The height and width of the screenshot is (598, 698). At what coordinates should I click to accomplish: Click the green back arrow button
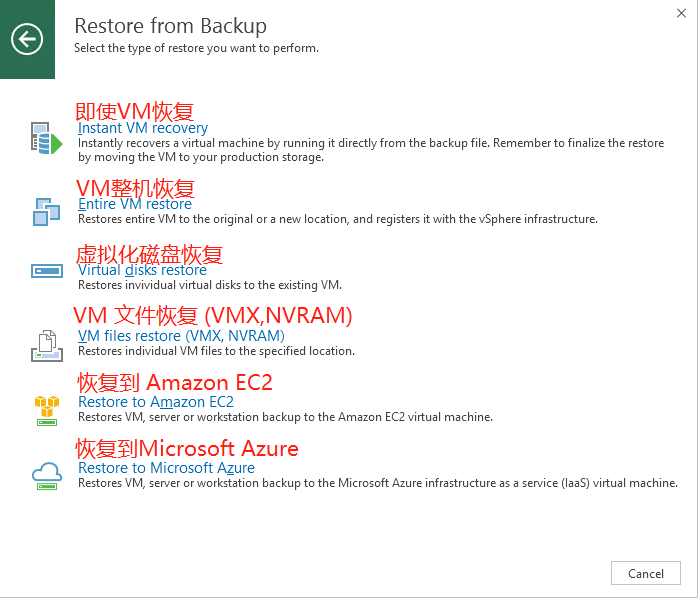27,39
